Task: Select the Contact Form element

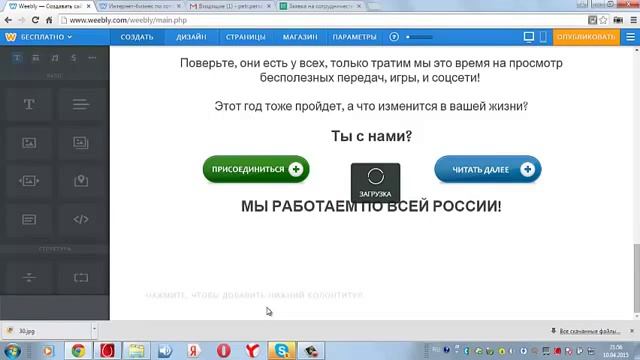Action: click(29, 220)
